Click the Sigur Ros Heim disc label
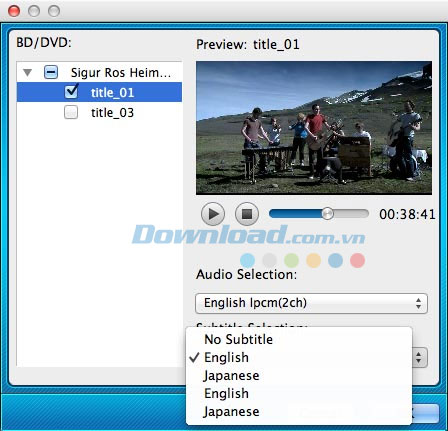The width and height of the screenshot is (448, 431). click(121, 72)
